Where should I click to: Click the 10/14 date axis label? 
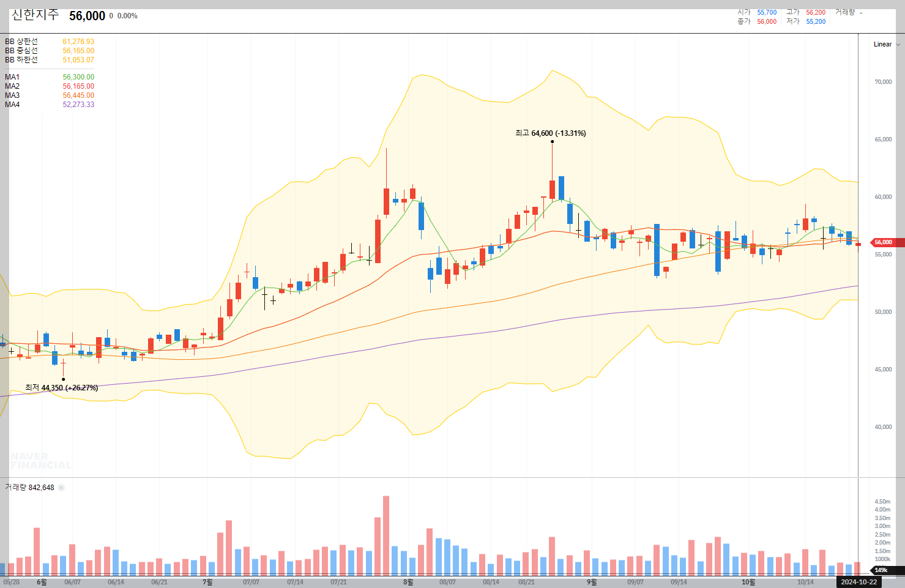pyautogui.click(x=805, y=582)
